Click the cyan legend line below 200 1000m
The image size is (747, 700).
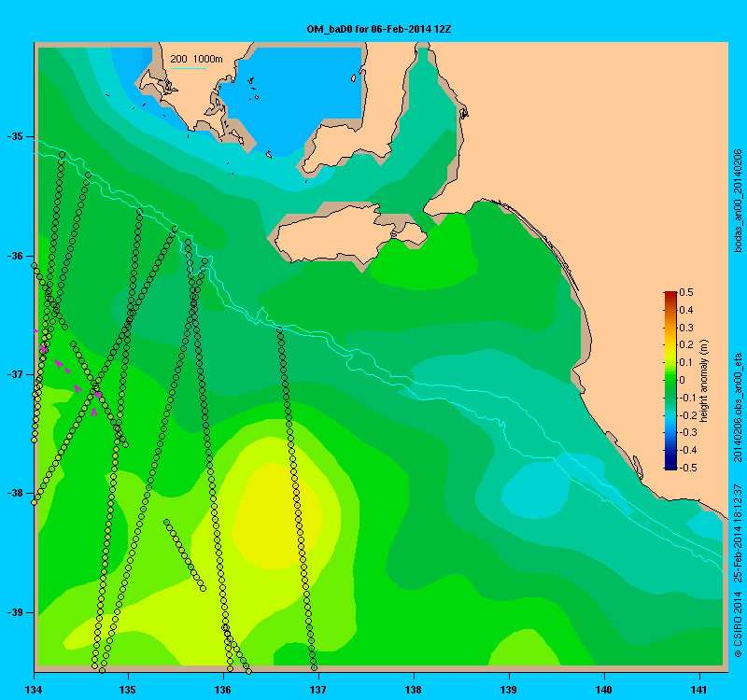(x=189, y=68)
